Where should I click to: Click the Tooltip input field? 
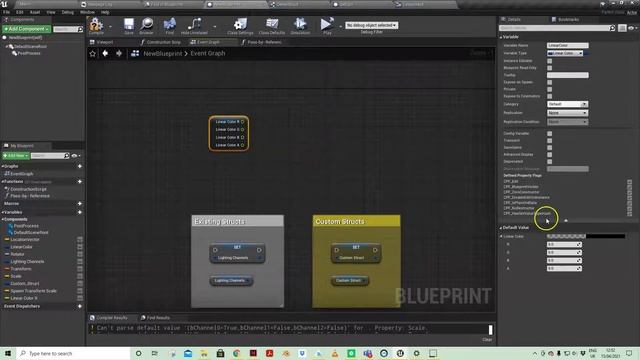[x=568, y=75]
